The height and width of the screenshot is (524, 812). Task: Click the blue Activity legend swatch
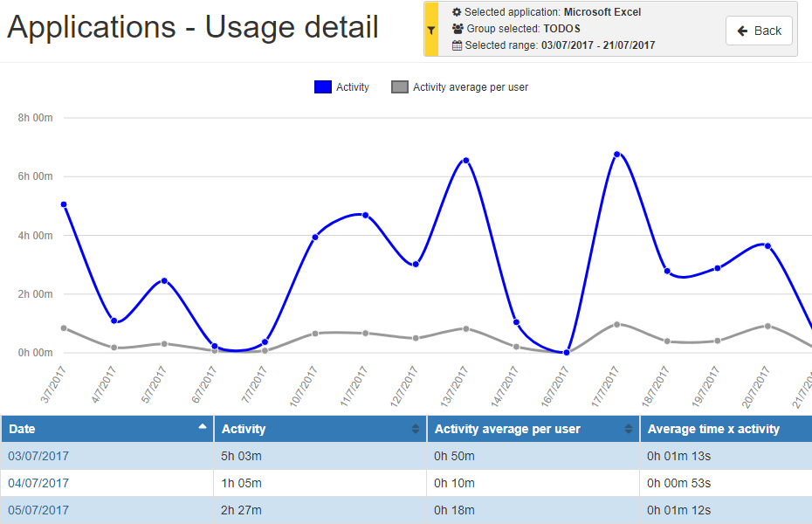(x=322, y=87)
